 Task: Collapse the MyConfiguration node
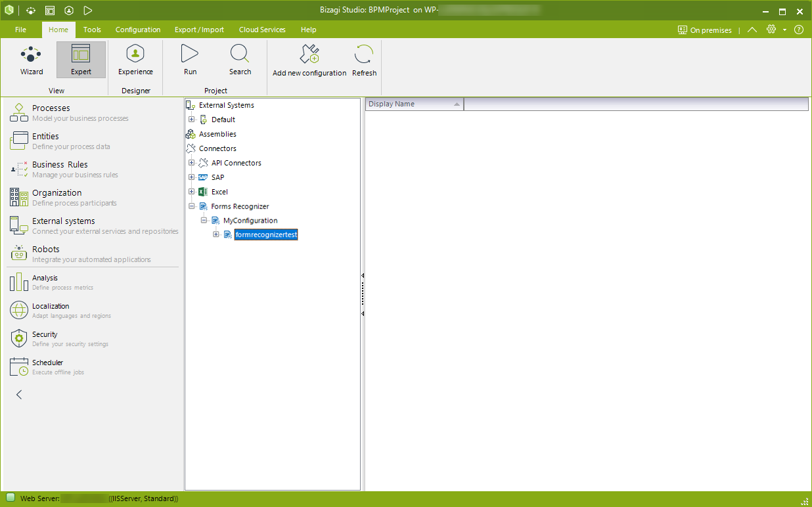(x=204, y=221)
